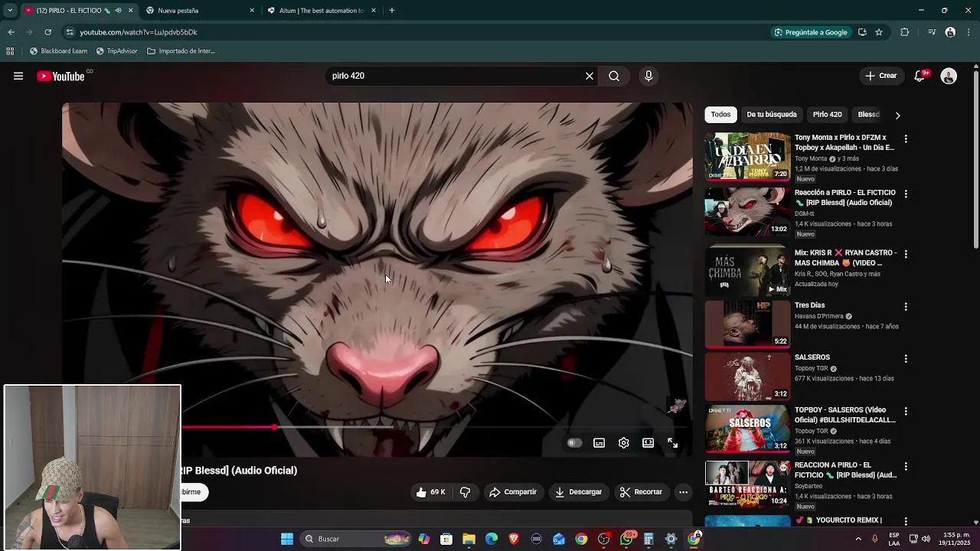Image resolution: width=980 pixels, height=551 pixels.
Task: Select the 'De tu búsqueda' filter chip
Action: point(772,115)
